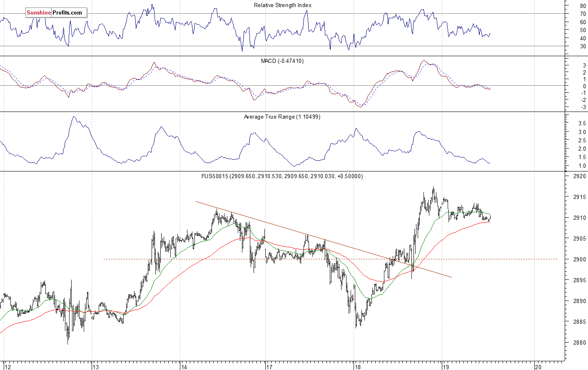
Task: Click the 2900 price axis label
Action: [579, 259]
